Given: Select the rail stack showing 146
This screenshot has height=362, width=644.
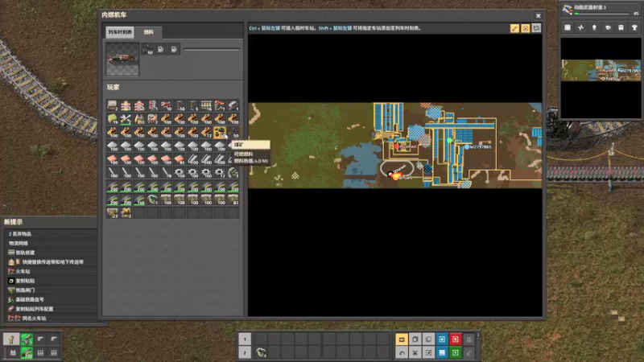Looking at the screenshot, I should tap(139, 200).
